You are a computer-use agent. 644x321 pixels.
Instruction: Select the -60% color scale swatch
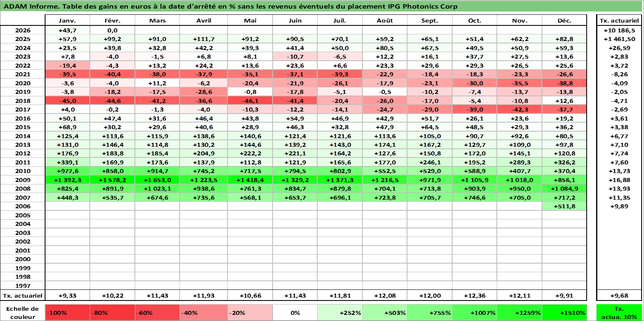[x=157, y=313]
